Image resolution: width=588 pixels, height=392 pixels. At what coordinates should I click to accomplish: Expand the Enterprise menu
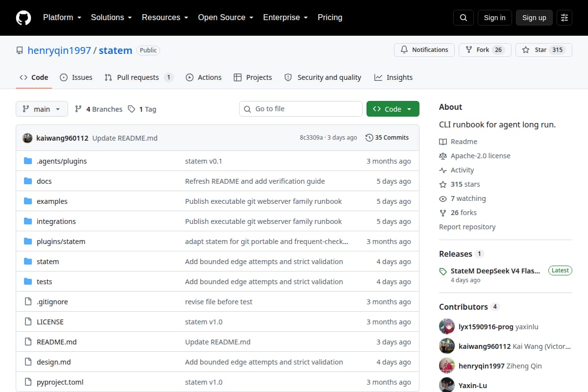point(285,18)
